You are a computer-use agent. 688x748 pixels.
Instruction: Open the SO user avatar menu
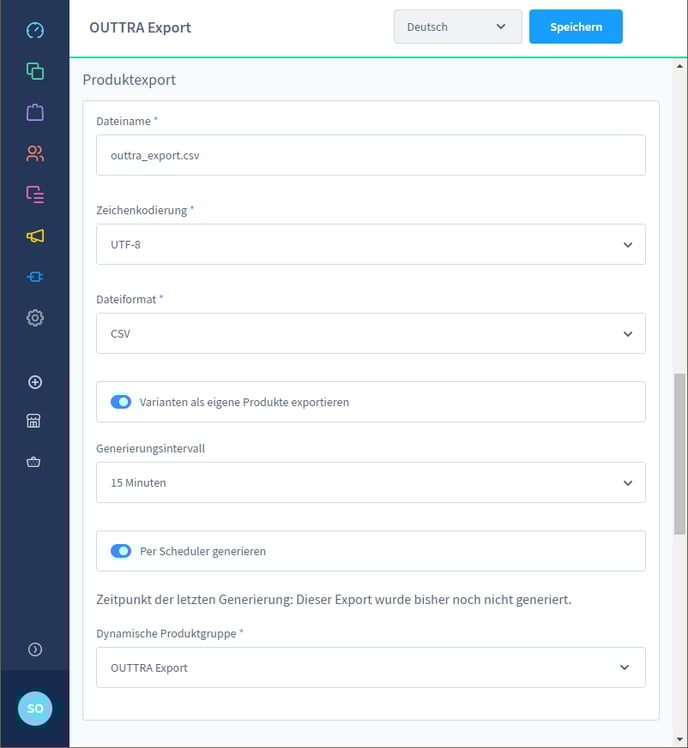35,708
